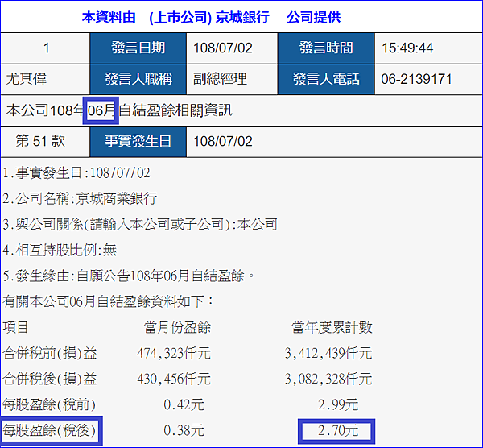
Task: Click the column header 當月份盈餘
Action: (x=177, y=327)
